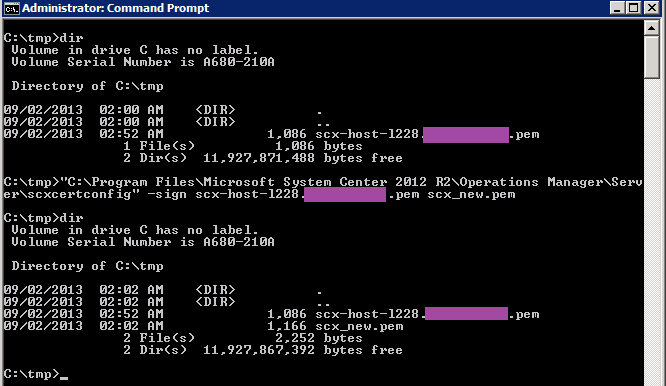Maximize the Command Prompt window
The width and height of the screenshot is (666, 386).
(x=634, y=8)
